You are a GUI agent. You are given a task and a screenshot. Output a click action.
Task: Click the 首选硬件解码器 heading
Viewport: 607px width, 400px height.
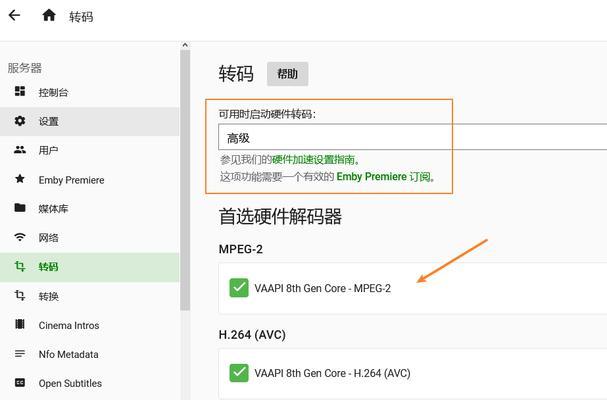(280, 216)
